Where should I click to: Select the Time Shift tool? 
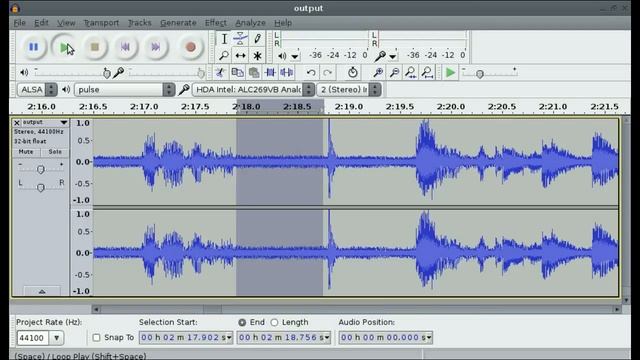(x=240, y=56)
